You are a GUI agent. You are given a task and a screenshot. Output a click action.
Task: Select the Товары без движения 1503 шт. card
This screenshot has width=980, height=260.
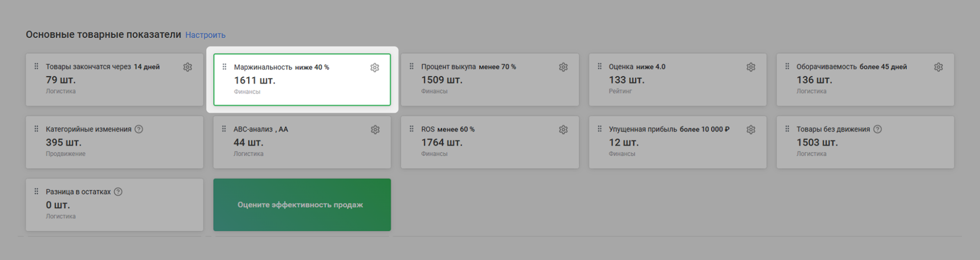865,147
